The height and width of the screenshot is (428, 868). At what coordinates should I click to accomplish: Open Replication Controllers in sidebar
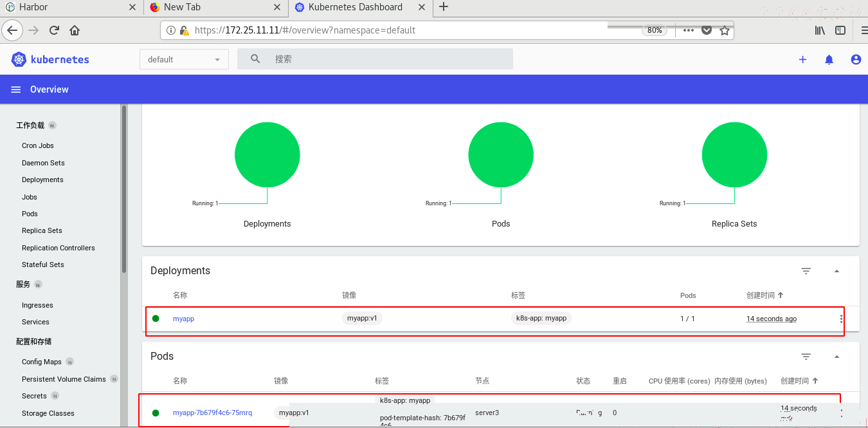59,248
